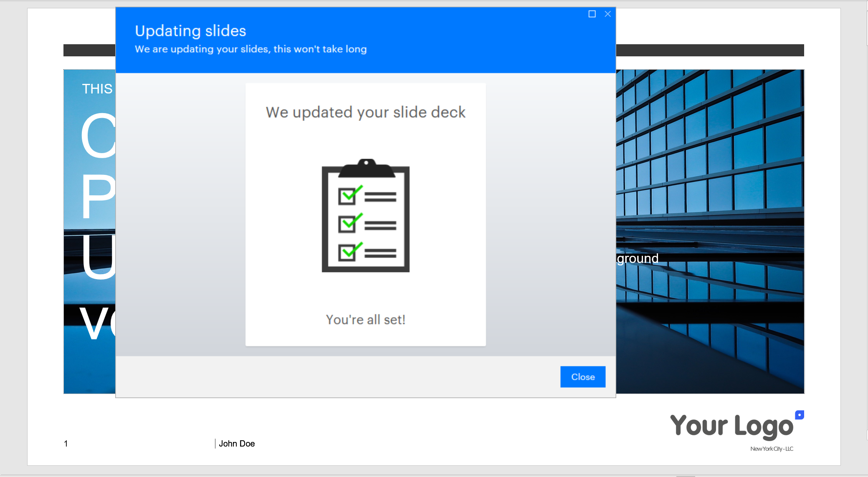Viewport: 868px width, 477px height.
Task: Click the Close button
Action: tap(582, 376)
